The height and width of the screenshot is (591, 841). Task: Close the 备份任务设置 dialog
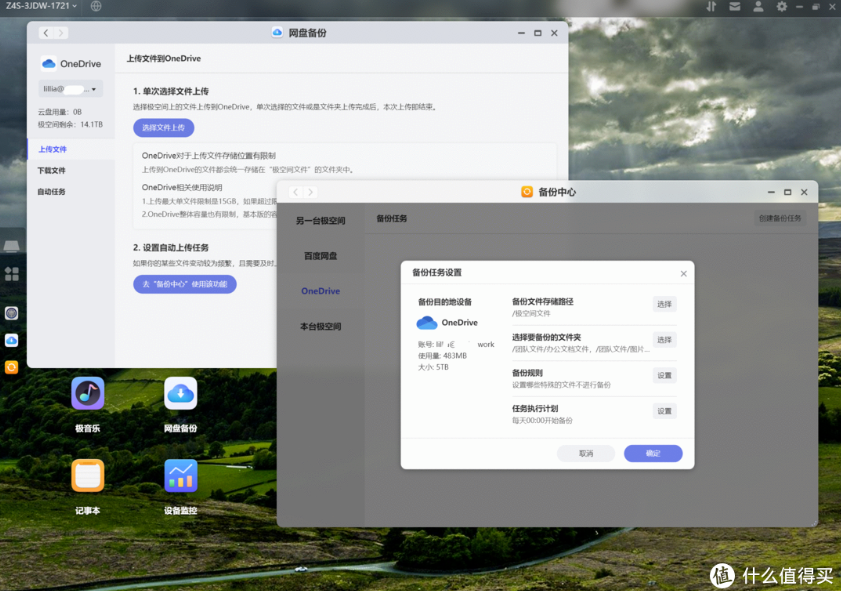click(x=683, y=274)
